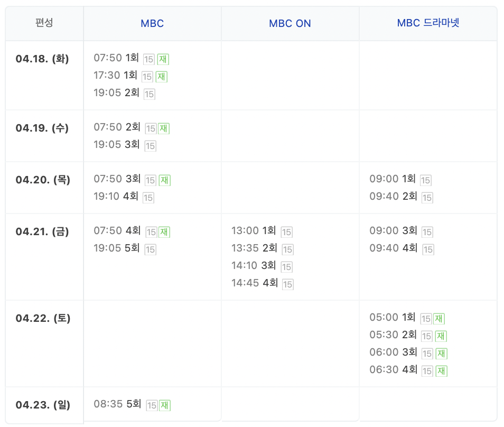Click the 07:50 3회 entry

click(x=117, y=179)
